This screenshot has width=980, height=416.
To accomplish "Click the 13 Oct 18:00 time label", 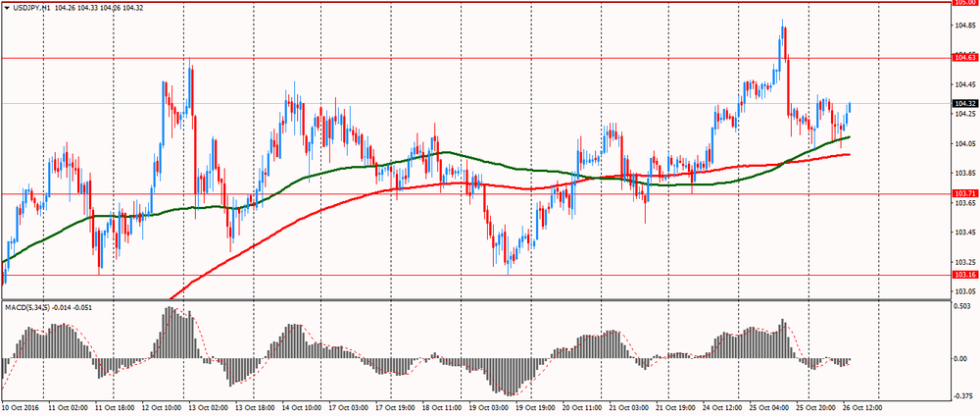I will [x=256, y=407].
